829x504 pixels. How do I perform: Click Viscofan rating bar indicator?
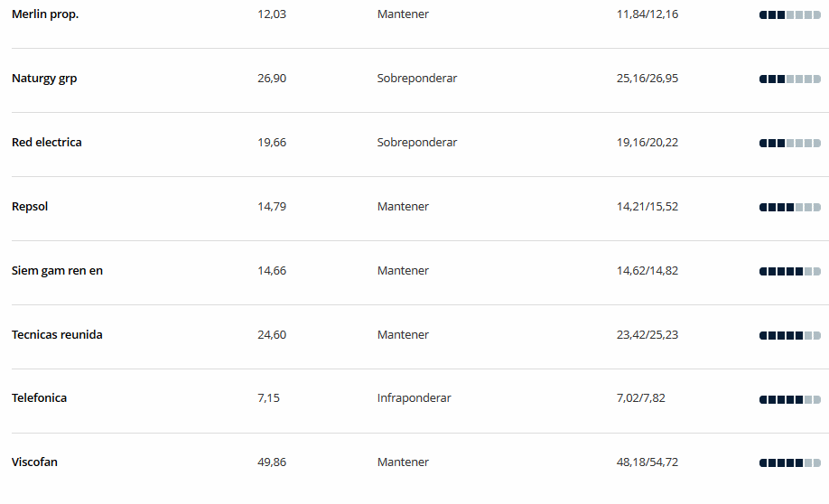[x=790, y=462]
